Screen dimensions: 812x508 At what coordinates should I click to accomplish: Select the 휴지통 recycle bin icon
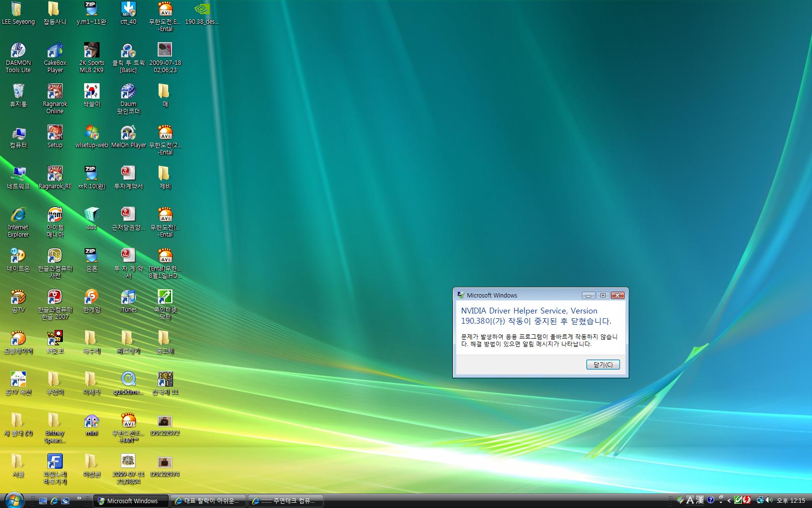tap(18, 95)
